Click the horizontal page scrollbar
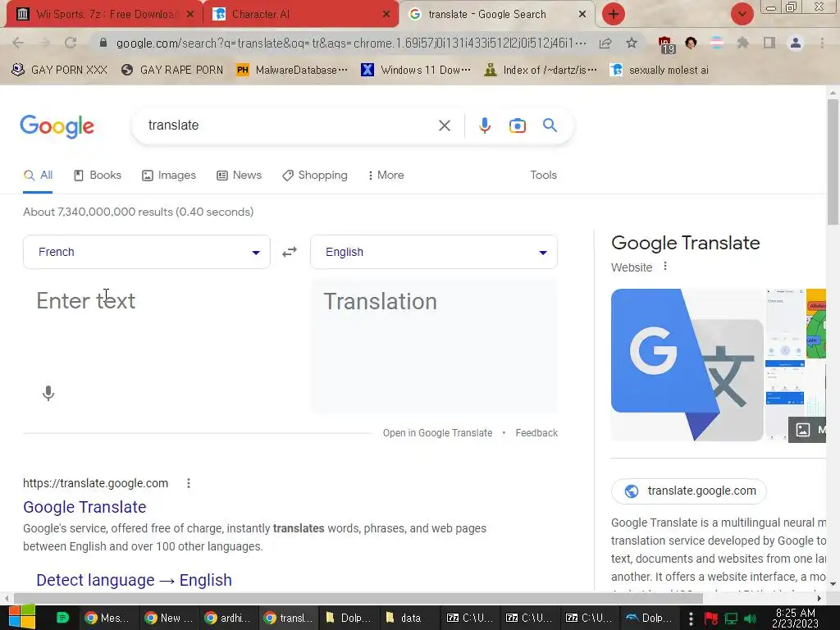 (358, 598)
